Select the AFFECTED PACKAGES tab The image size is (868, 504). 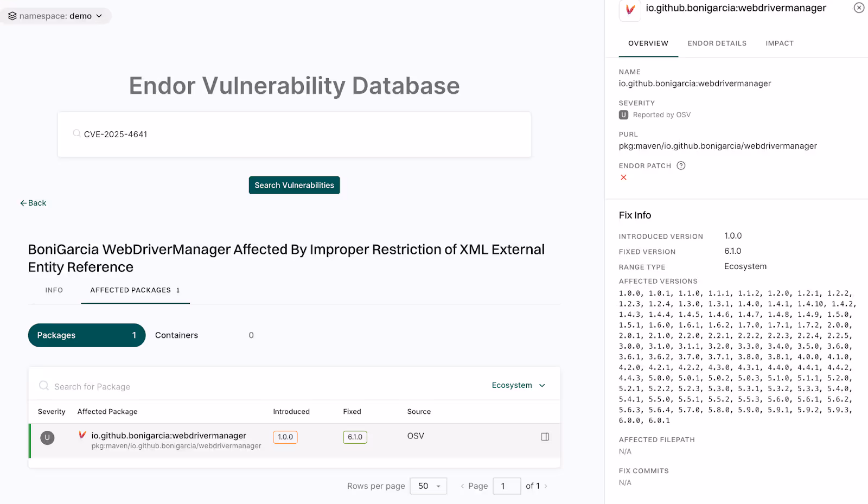135,290
